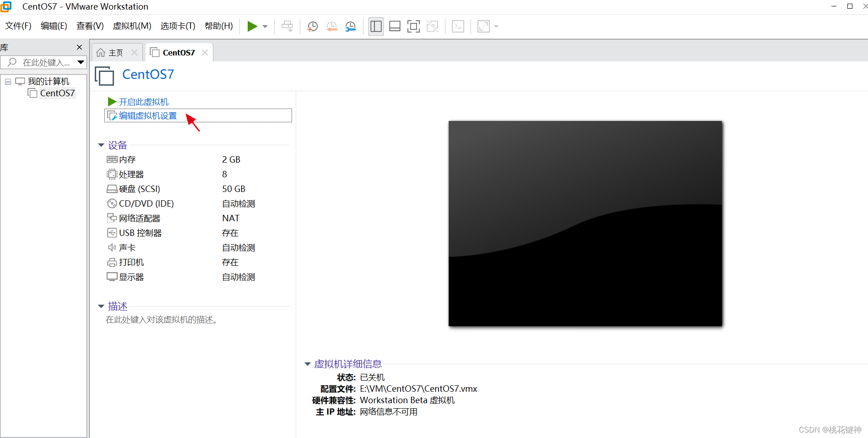
Task: Click the 显示器 display icon
Action: (112, 277)
